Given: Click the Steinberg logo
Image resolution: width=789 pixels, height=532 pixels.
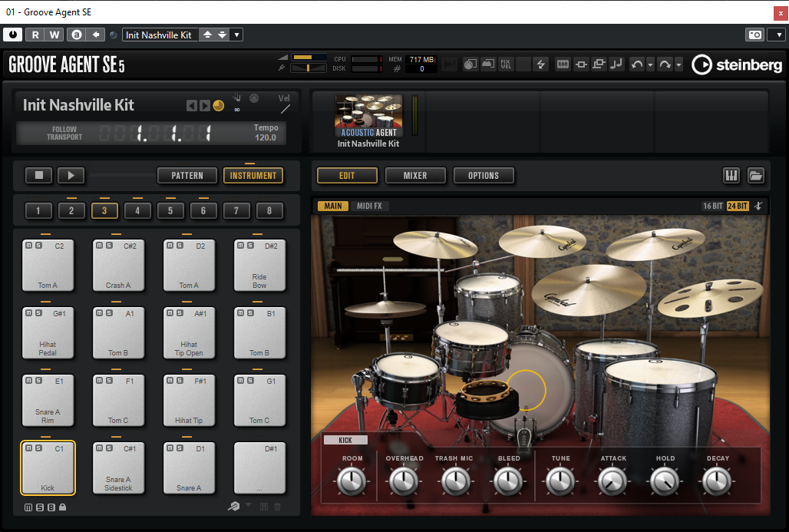Looking at the screenshot, I should tap(737, 64).
